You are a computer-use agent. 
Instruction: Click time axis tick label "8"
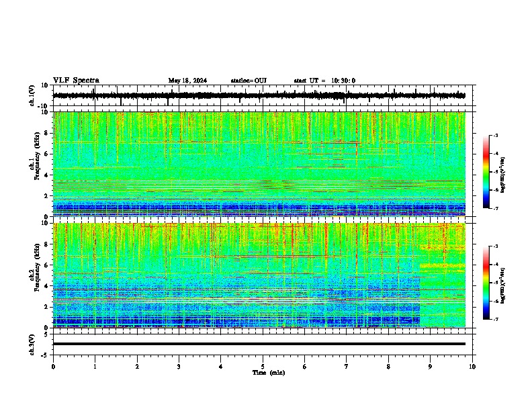click(x=388, y=367)
